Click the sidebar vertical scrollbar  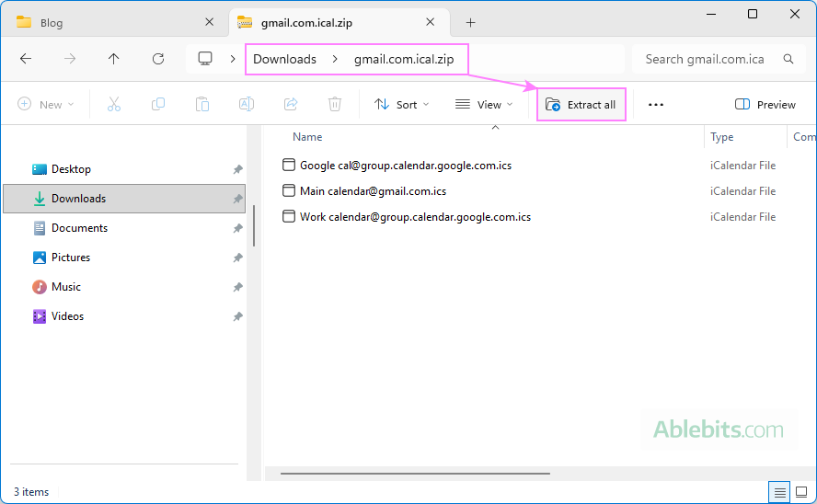(x=254, y=225)
